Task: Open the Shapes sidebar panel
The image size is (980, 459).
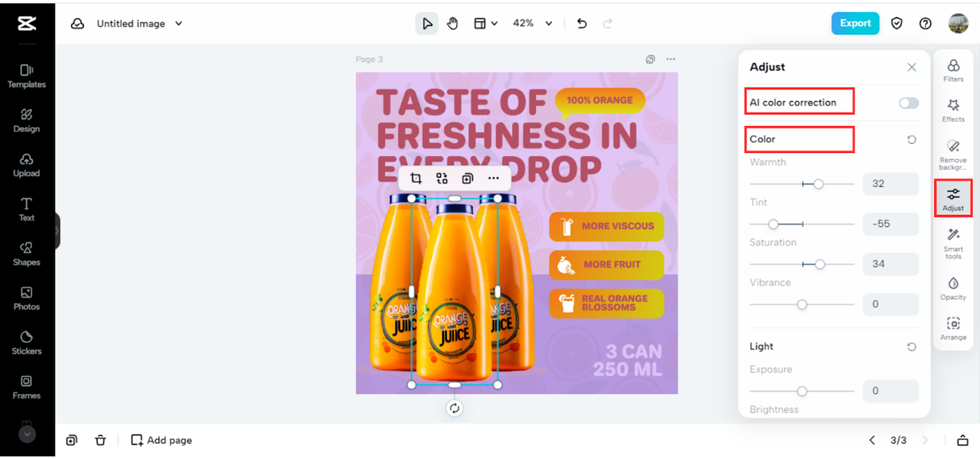Action: pos(27,254)
